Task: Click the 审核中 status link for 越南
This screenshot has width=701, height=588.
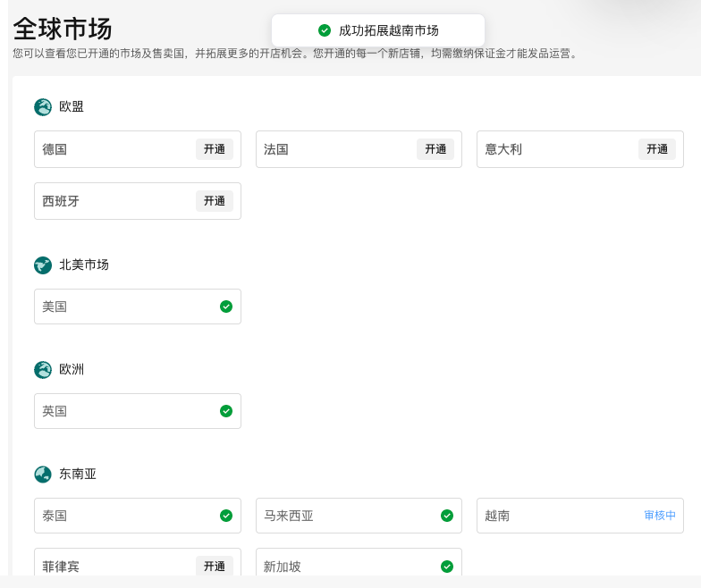Action: coord(660,516)
